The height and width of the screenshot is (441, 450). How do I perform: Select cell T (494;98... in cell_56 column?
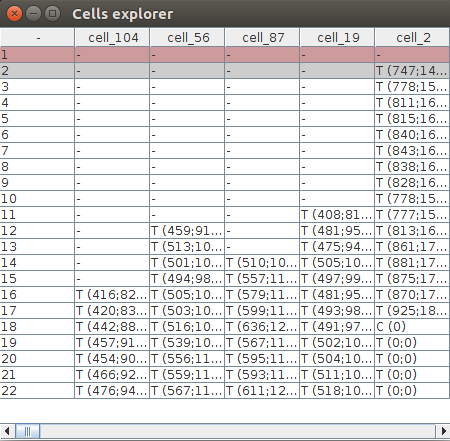(187, 279)
